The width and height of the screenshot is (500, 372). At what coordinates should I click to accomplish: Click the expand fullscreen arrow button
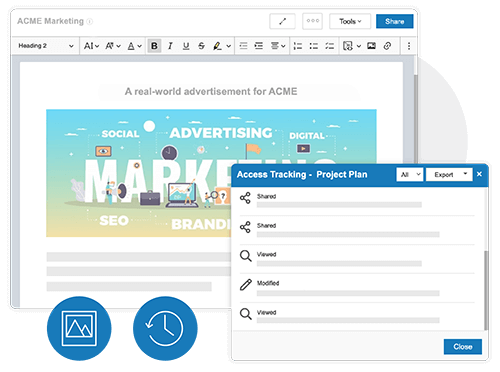(x=282, y=21)
